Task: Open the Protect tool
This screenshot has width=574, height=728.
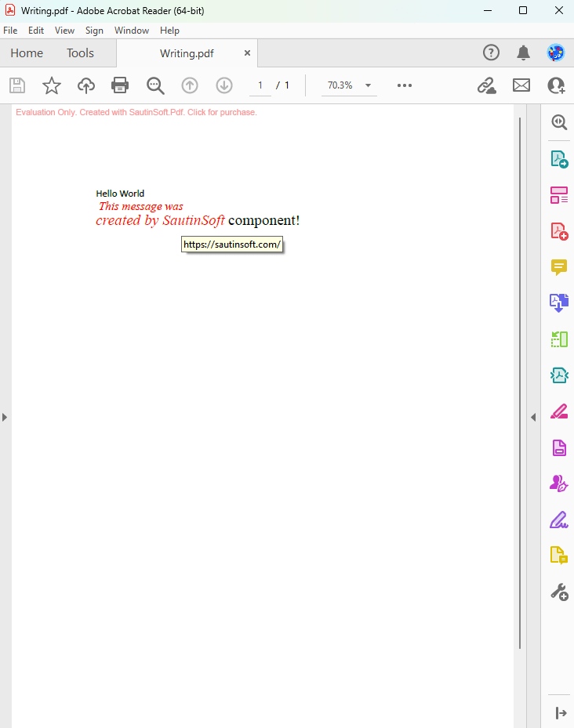Action: [559, 448]
